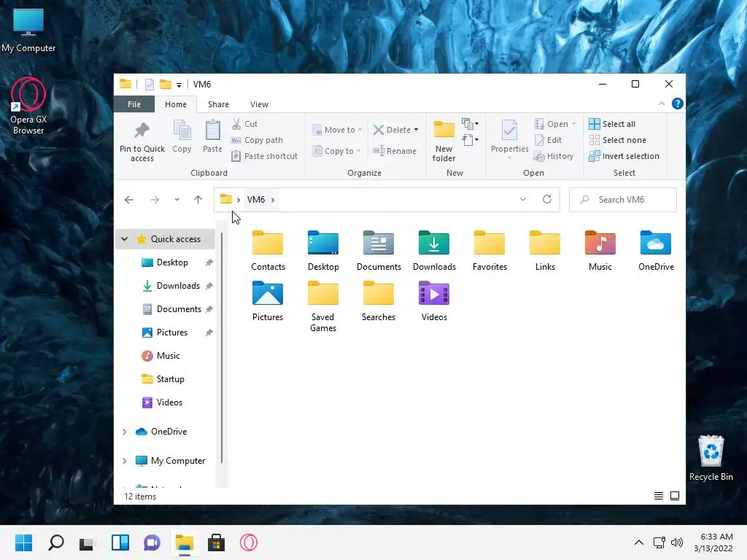
Task: Click Invert selection in ribbon
Action: [x=624, y=156]
